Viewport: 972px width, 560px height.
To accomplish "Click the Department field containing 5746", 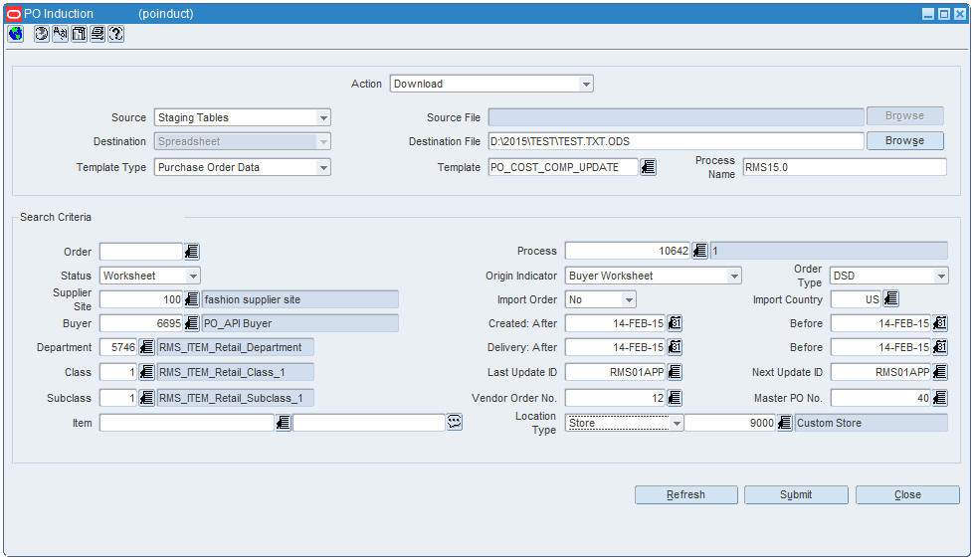I will click(118, 347).
